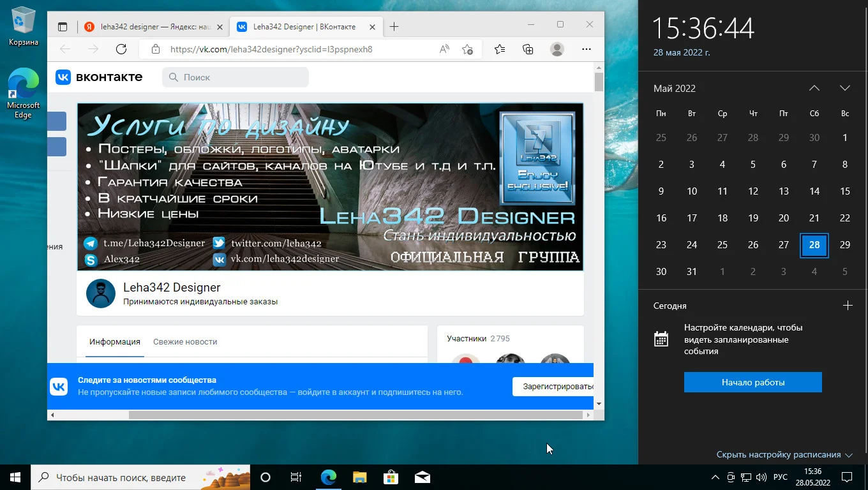Click the network tray icon
This screenshot has height=490, width=868.
(746, 477)
